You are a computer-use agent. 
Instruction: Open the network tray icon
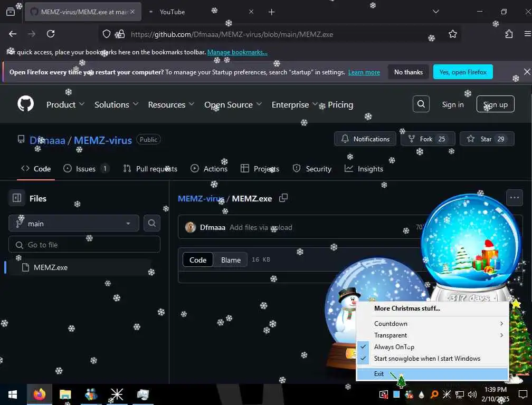(460, 394)
